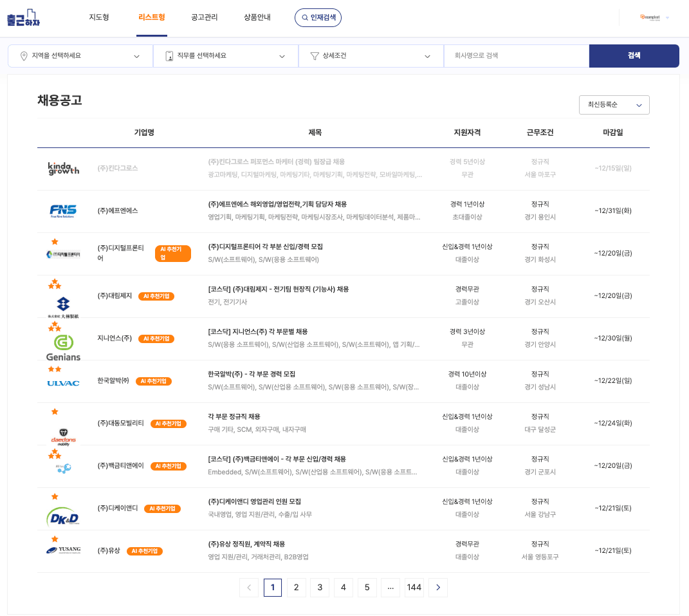The width and height of the screenshot is (689, 616).
Task: Click deadline ~12/31일(화)
Action: [613, 211]
